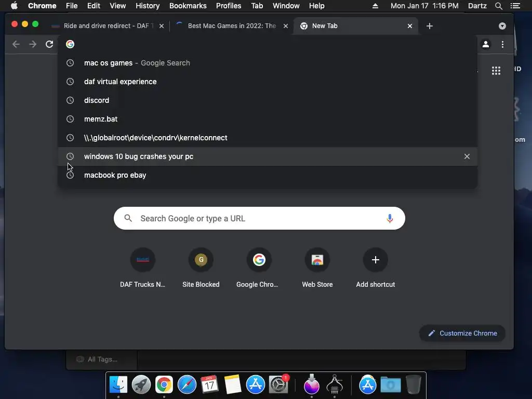The height and width of the screenshot is (399, 532).
Task: Open System Preferences from the Dock
Action: pos(278,384)
